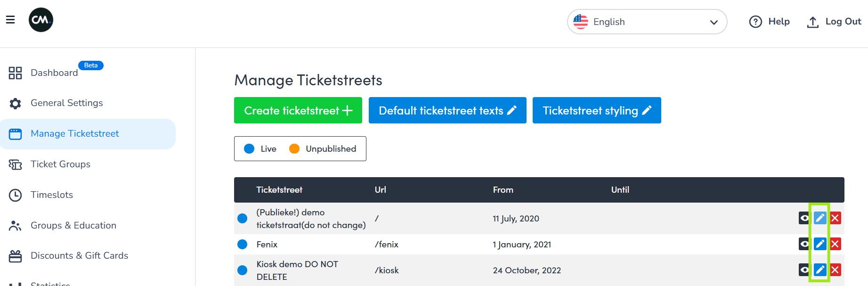Screen dimensions: 868x286
Task: Open Timeslots from the sidebar
Action: pyautogui.click(x=52, y=195)
